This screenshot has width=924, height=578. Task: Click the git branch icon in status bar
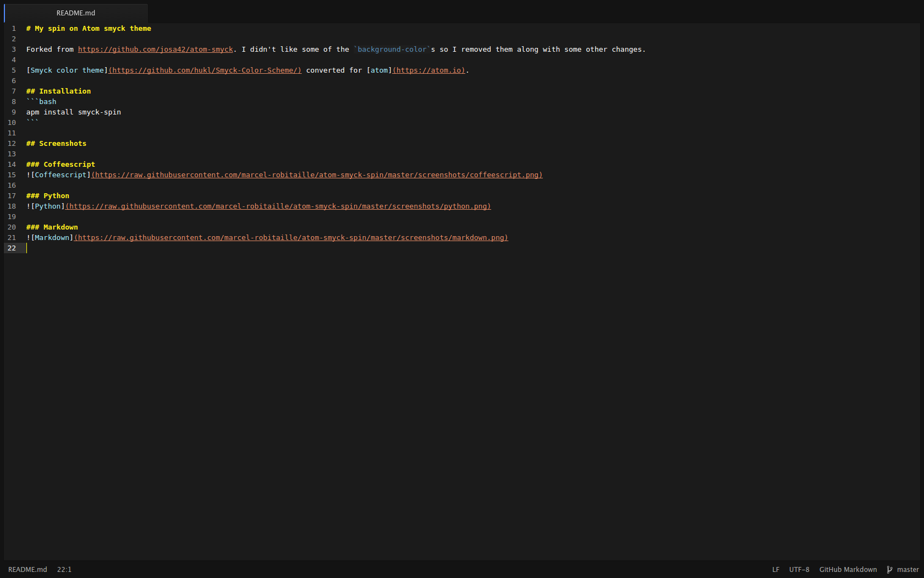(889, 570)
